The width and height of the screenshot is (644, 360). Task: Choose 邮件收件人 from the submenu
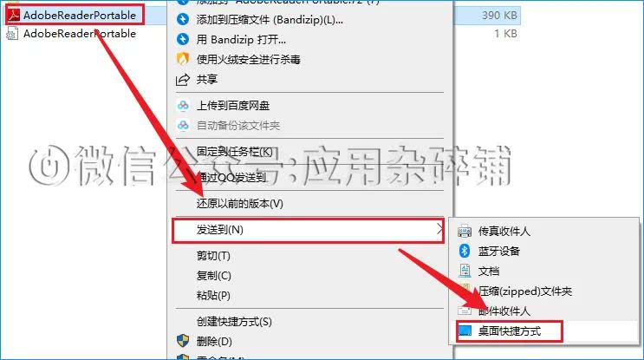[x=504, y=311]
